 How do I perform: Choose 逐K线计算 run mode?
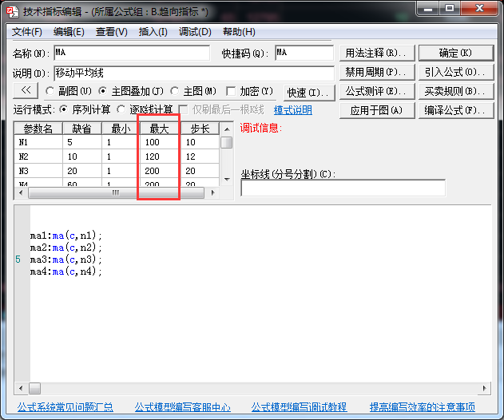click(x=121, y=109)
